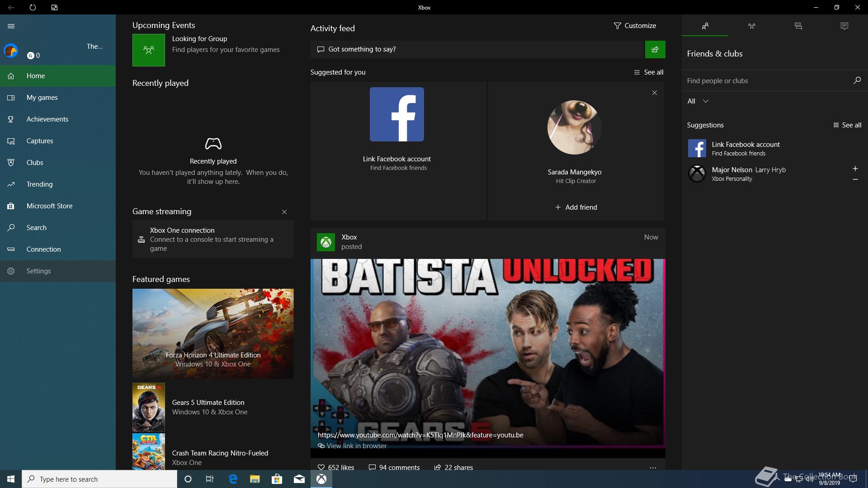This screenshot has width=868, height=488.
Task: Click Add friend for Sarada Mangekyo
Action: tap(576, 207)
